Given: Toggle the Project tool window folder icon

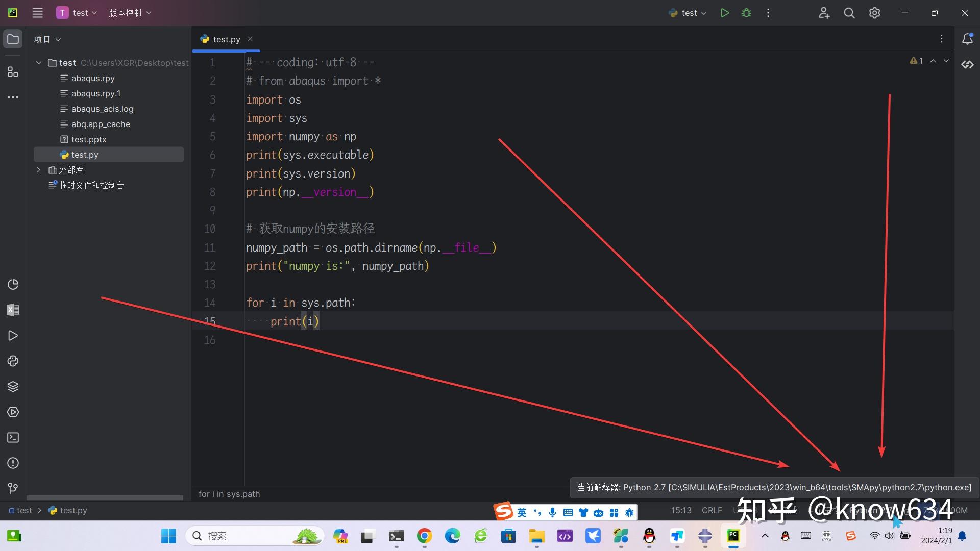Looking at the screenshot, I should [13, 39].
